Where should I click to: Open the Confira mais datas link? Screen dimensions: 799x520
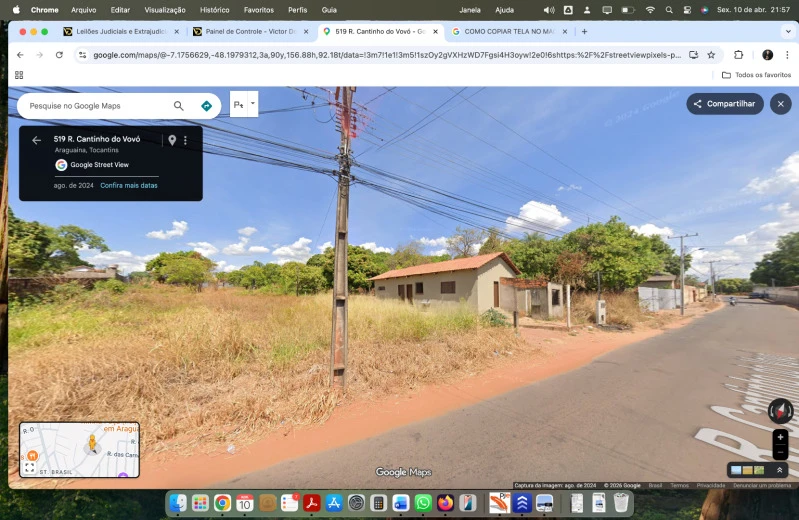(129, 186)
